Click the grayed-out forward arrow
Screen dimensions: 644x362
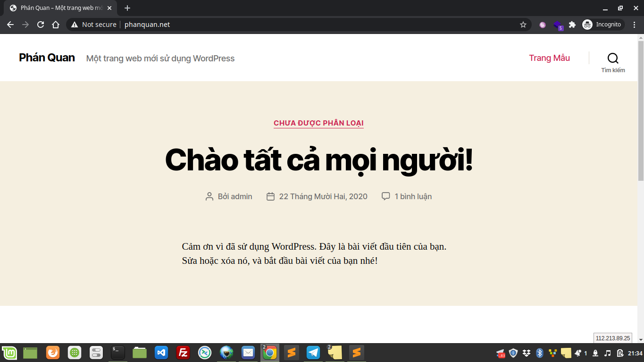[x=25, y=25]
